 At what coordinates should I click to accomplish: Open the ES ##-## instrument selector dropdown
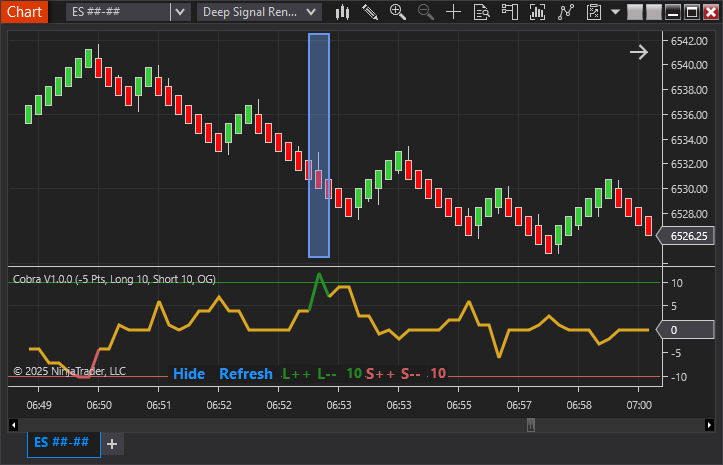pyautogui.click(x=179, y=12)
